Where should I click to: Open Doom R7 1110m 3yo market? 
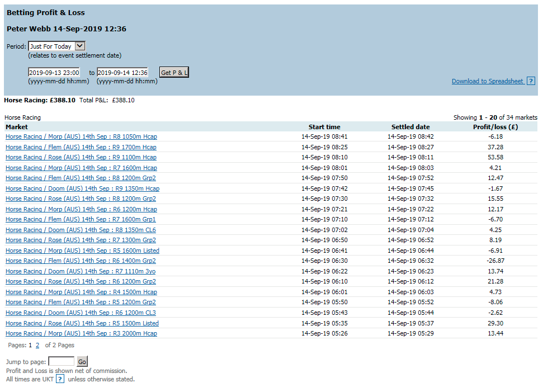pyautogui.click(x=81, y=271)
